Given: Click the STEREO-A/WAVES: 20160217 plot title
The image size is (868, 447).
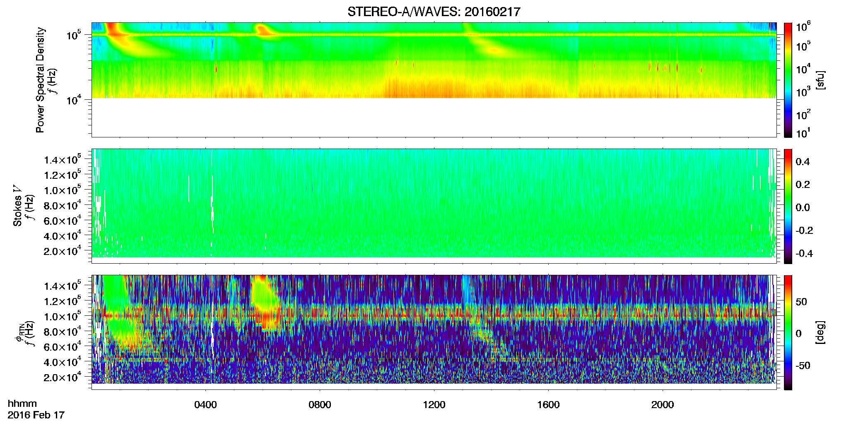Looking at the screenshot, I should click(x=434, y=12).
